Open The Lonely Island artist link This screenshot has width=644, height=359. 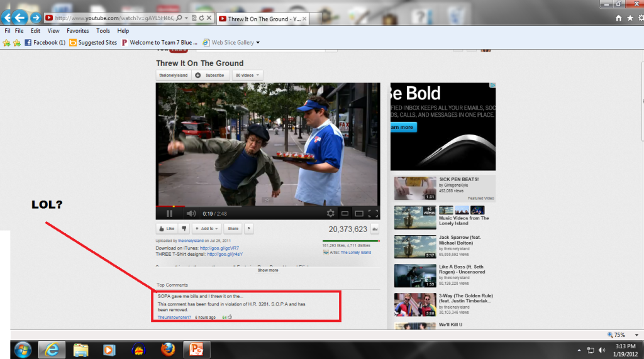click(x=356, y=253)
